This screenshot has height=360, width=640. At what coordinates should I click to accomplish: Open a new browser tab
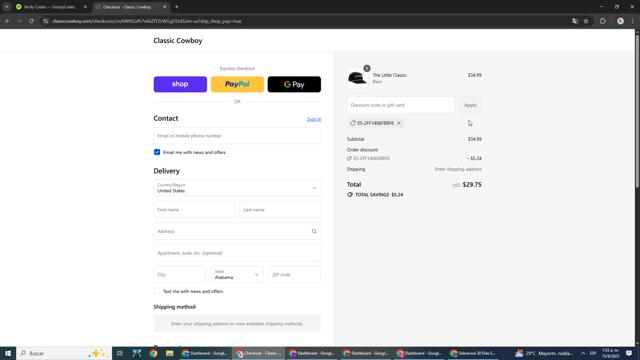pos(176,7)
